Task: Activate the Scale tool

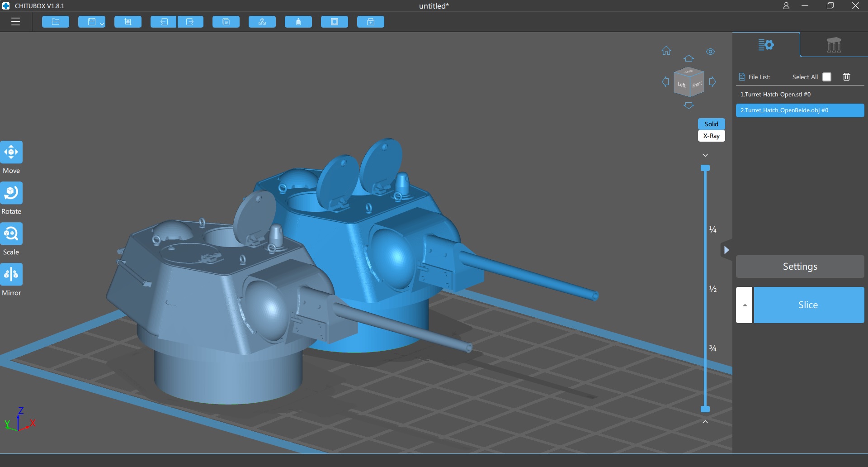Action: point(11,234)
